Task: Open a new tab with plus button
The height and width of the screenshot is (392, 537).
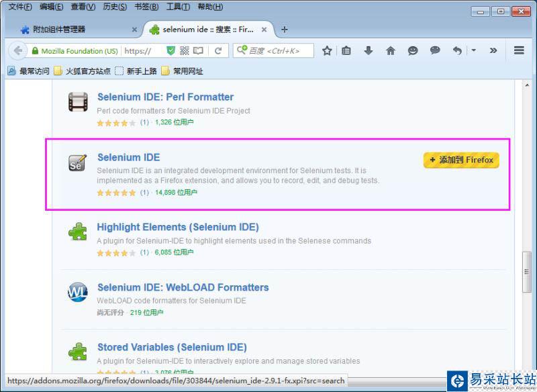Action: 284,30
